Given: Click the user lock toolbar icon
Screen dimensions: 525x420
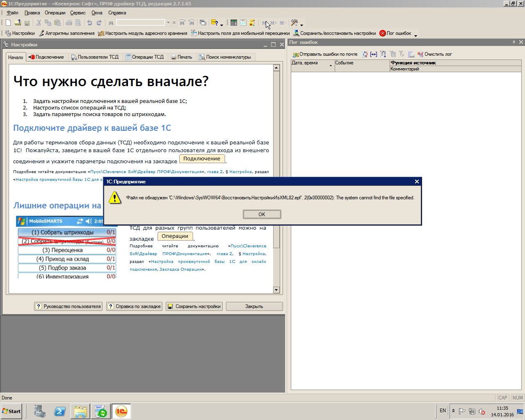Looking at the screenshot, I should [x=252, y=23].
